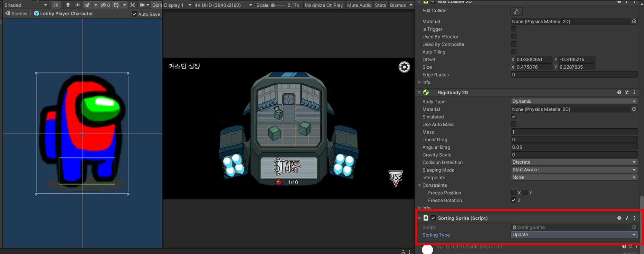This screenshot has height=254, width=644.
Task: Click the Rigidbody 2D component icon
Action: (x=426, y=92)
